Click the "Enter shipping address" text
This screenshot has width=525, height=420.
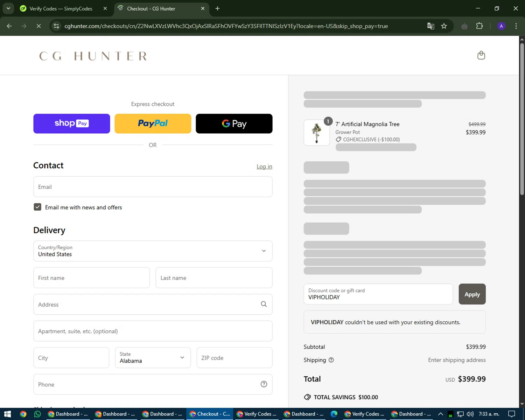[x=457, y=360]
